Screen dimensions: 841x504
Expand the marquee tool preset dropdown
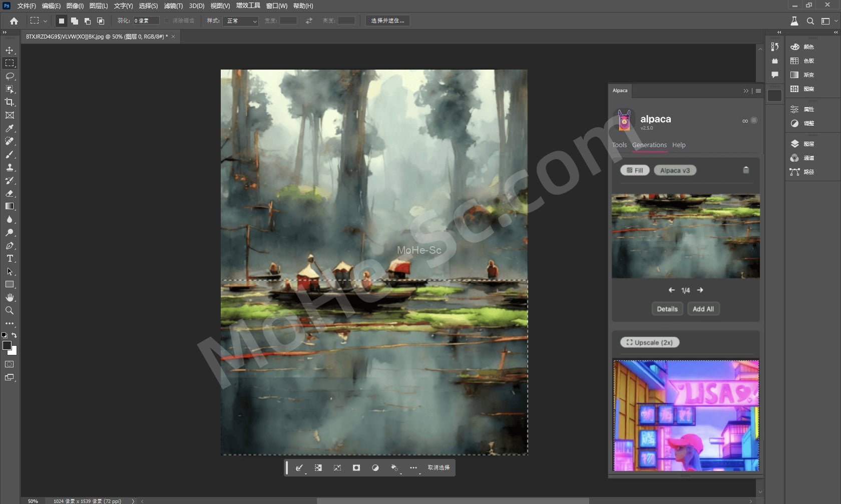45,21
